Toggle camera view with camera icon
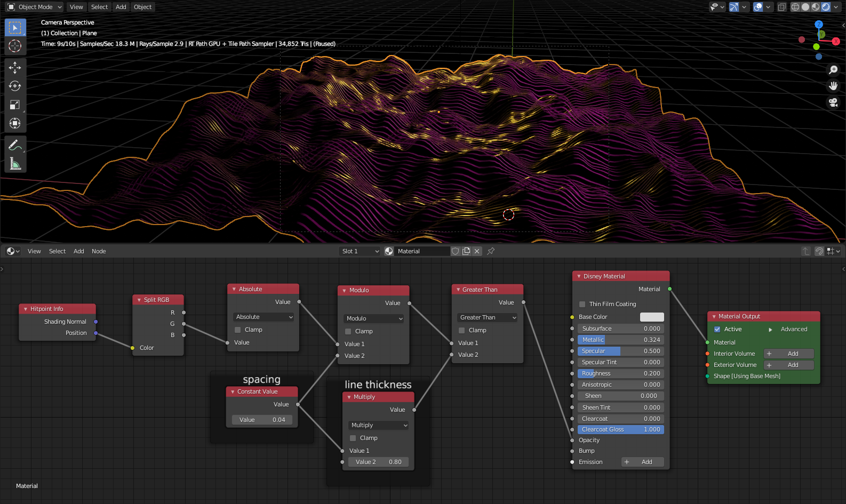The image size is (846, 504). point(833,102)
